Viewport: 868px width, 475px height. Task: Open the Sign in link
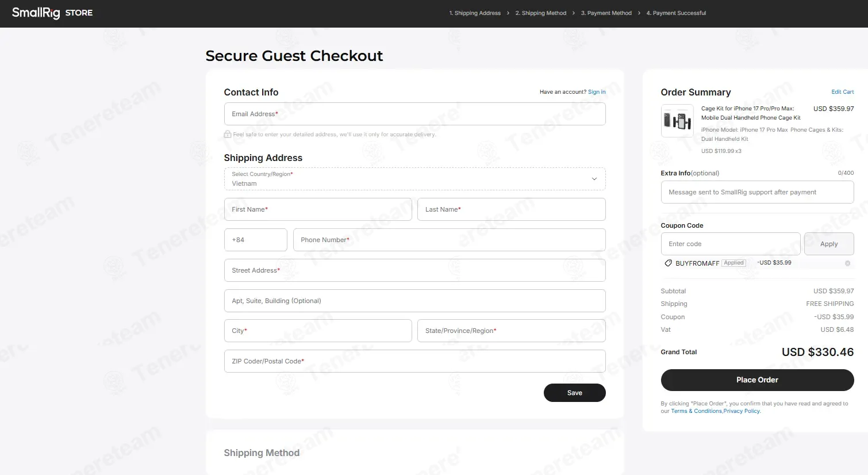[597, 92]
